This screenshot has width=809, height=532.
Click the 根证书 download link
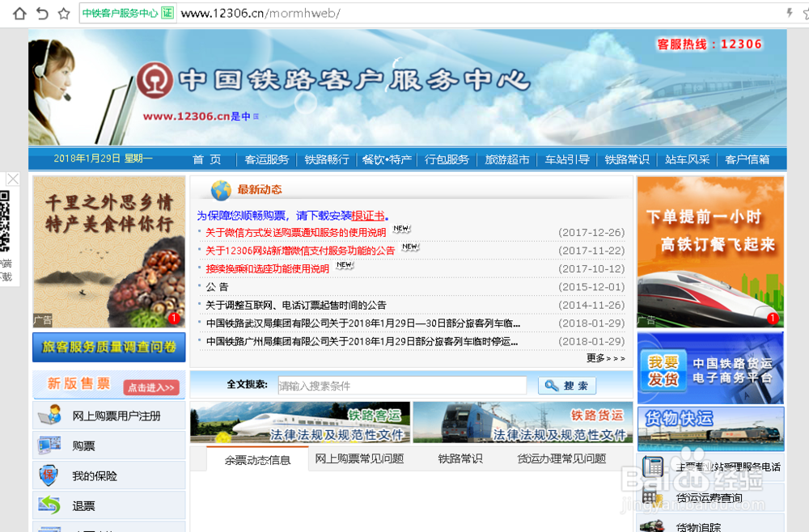coord(368,216)
